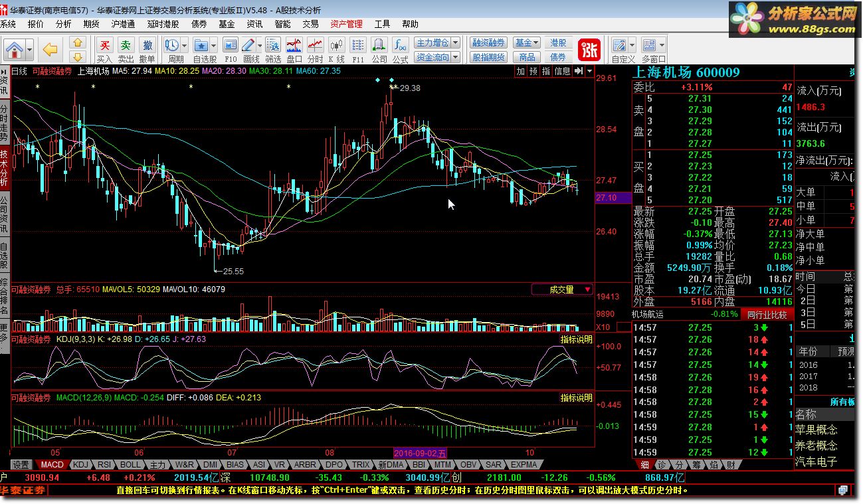Jump to next stock with down arrow
Viewport: 863px width, 504px height.
(x=78, y=57)
